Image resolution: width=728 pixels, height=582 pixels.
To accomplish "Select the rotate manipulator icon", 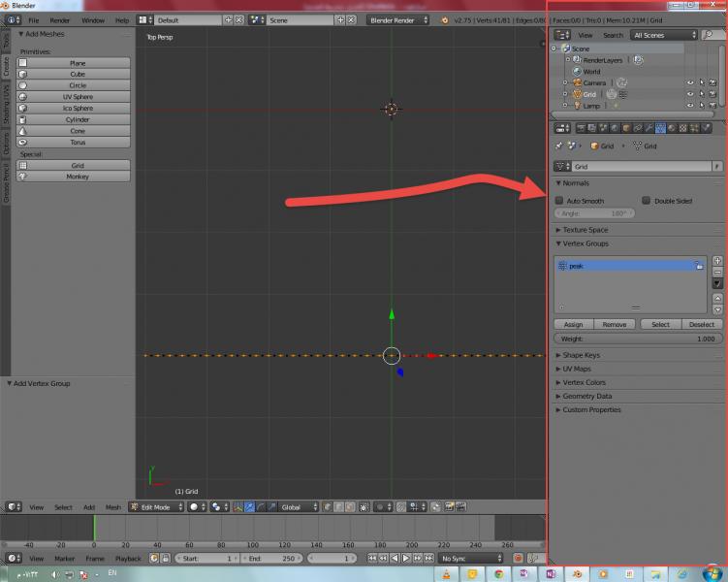I will click(261, 506).
